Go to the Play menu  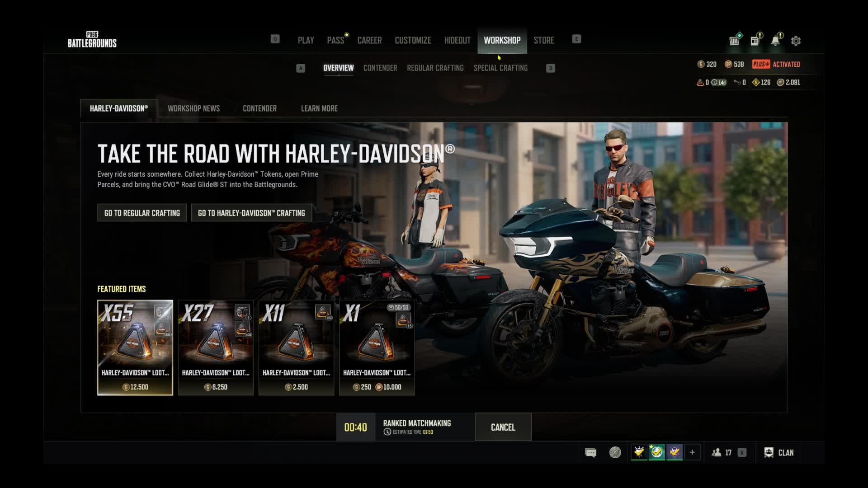click(x=306, y=40)
